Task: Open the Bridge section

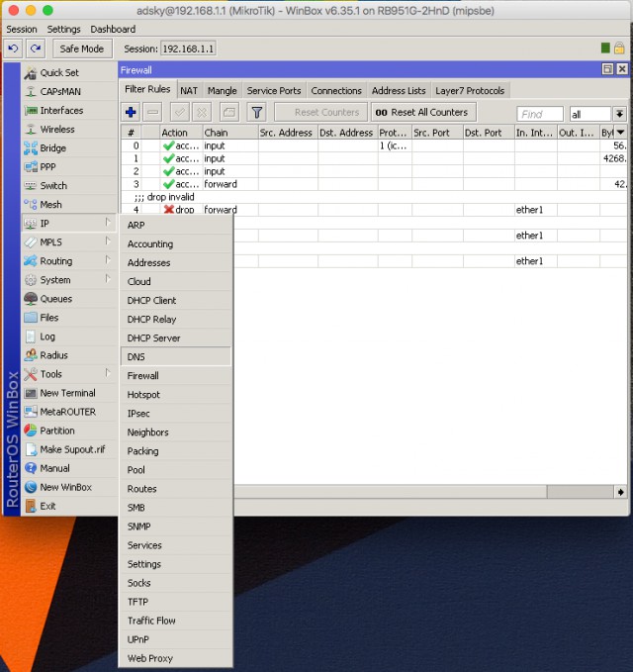Action: [x=69, y=148]
